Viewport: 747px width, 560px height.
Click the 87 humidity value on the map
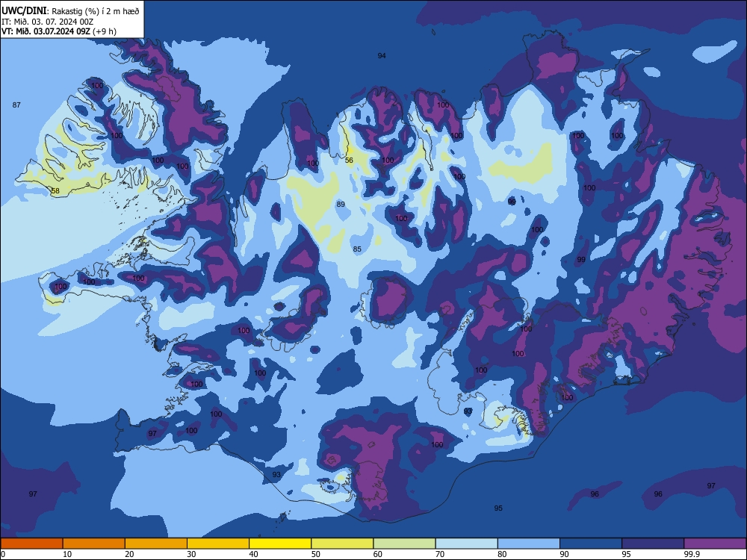[16, 105]
